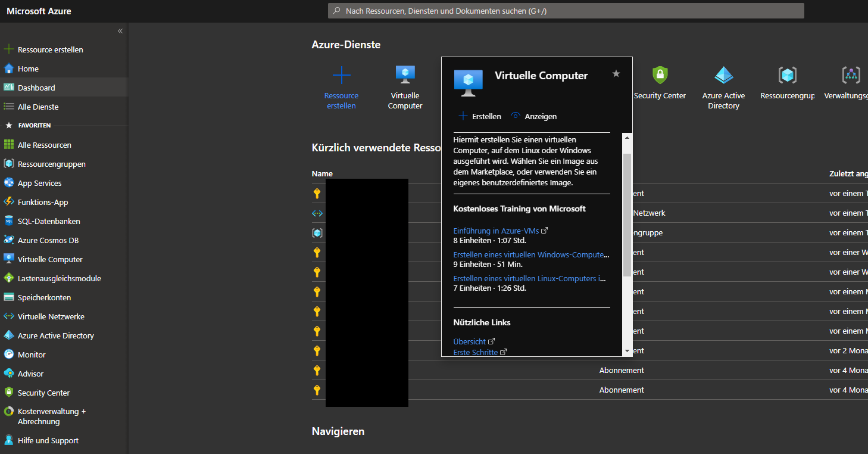The width and height of the screenshot is (868, 454).
Task: Click the Ressourcengruppen cube icon in Azure-Dienste
Action: [x=787, y=75]
